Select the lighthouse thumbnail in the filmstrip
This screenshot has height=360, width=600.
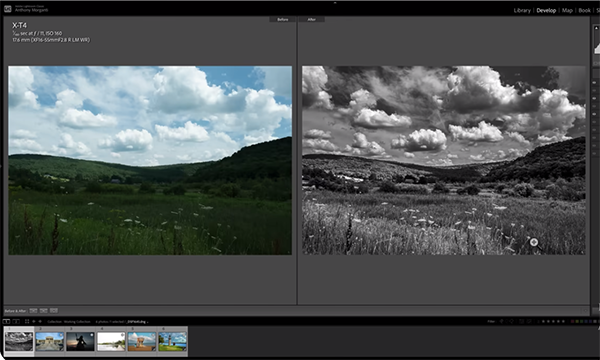coord(173,341)
